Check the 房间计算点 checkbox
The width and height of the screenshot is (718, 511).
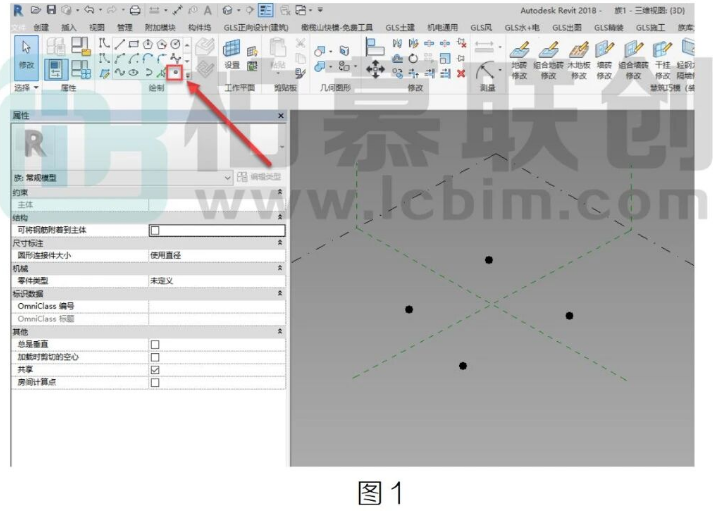tap(155, 382)
